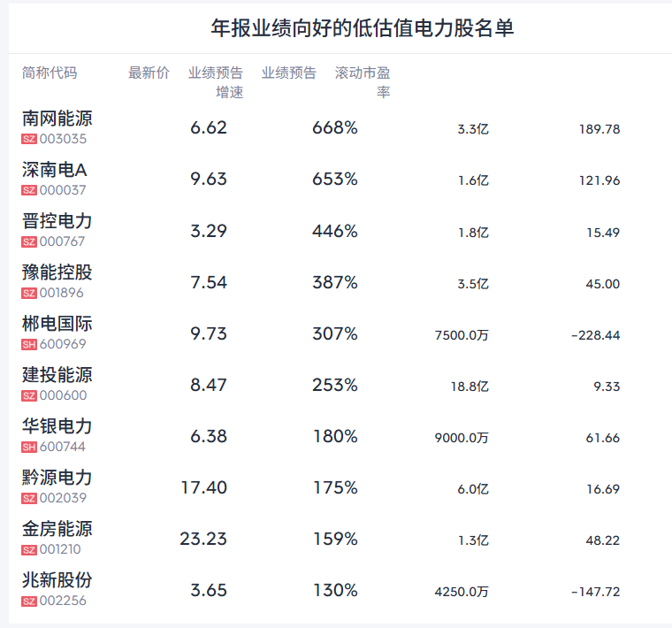This screenshot has height=628, width=672.
Task: Click the SZ badge beside code 003035
Action: [29, 139]
